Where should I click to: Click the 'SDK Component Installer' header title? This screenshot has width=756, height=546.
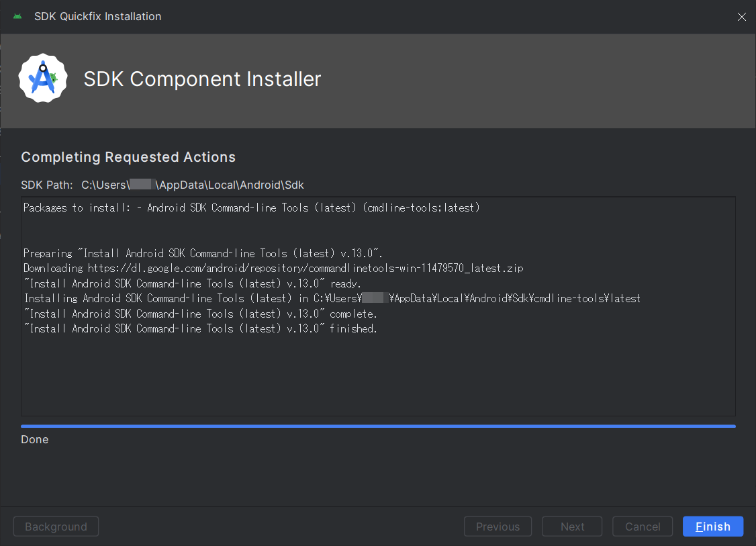(x=202, y=79)
